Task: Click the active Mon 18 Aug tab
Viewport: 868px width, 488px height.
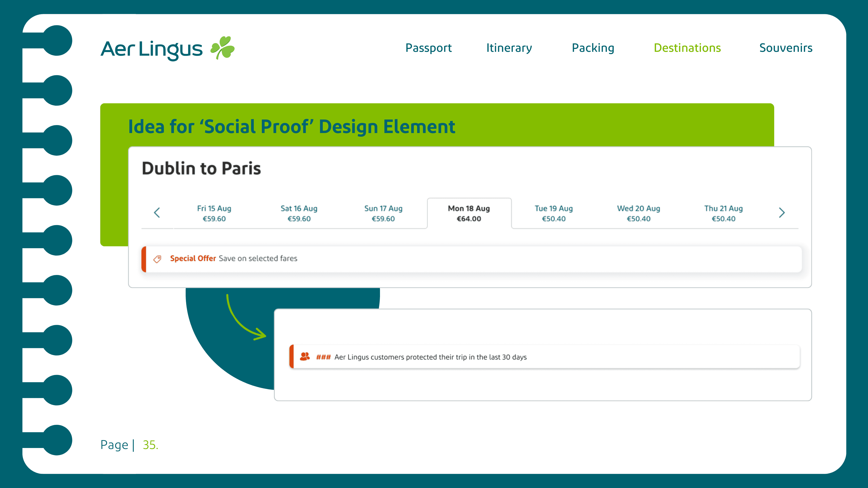Action: click(469, 213)
